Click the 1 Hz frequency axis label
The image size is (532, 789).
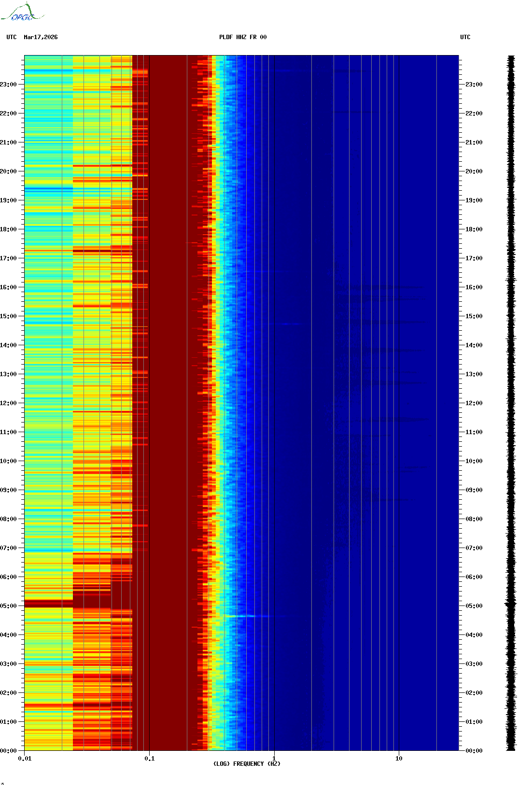274,759
